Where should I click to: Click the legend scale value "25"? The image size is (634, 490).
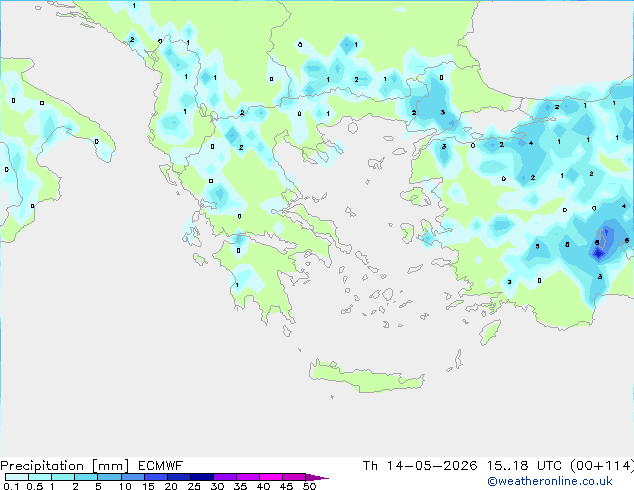(194, 486)
